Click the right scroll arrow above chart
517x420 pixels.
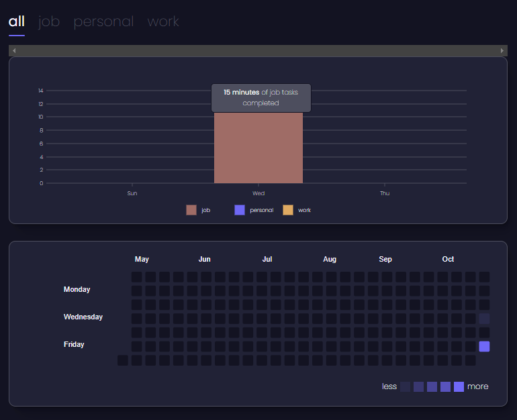click(x=502, y=50)
